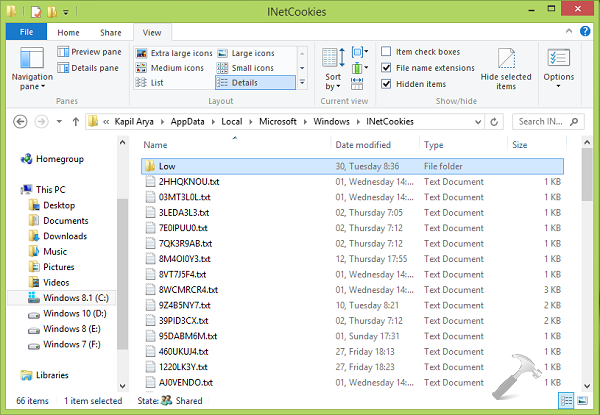Enable Item check boxes

(386, 51)
